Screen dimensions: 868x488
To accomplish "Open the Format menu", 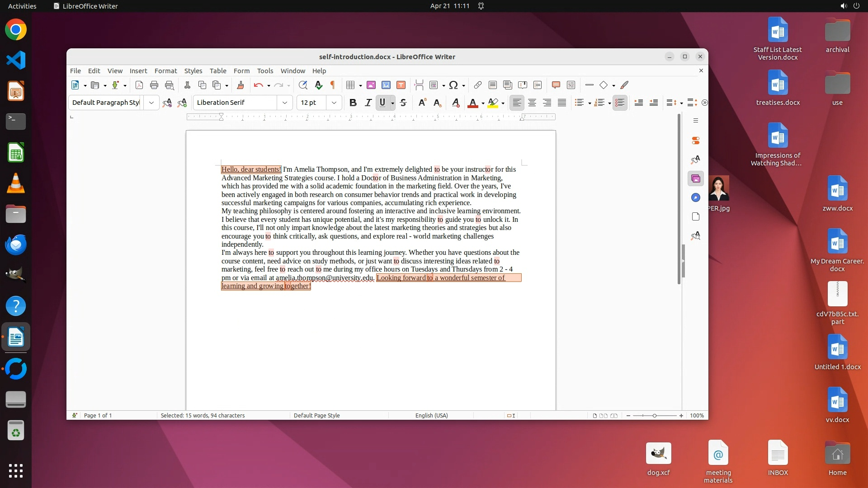I will (165, 71).
